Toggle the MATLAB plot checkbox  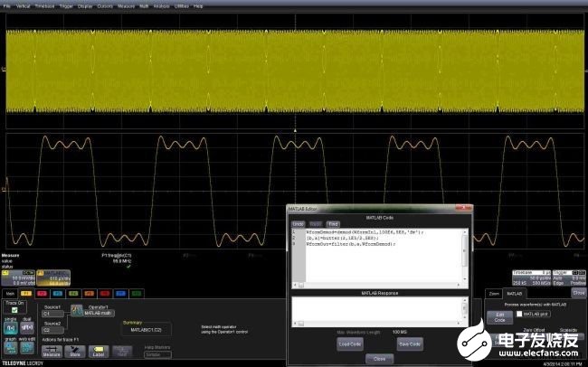(x=519, y=314)
